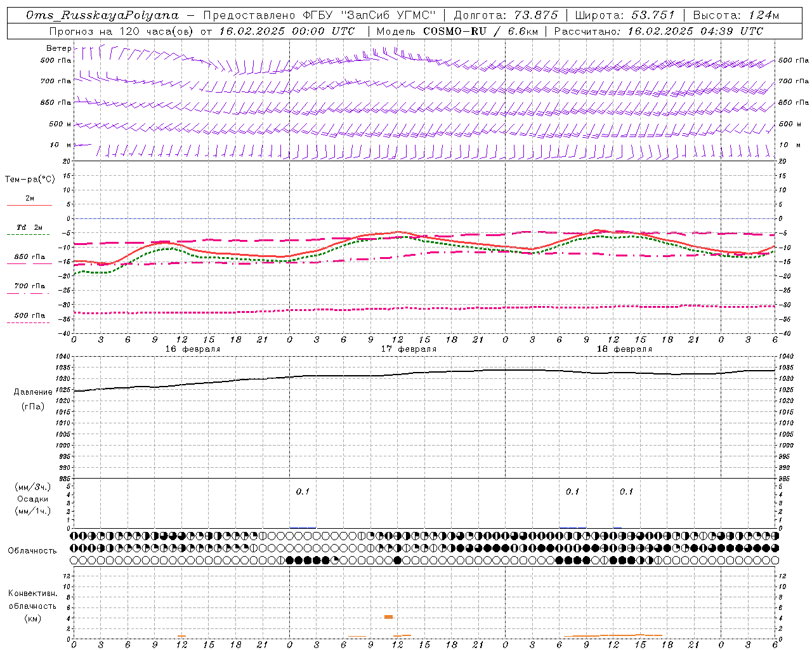Click the '500 гПа' temperature legend entry

tap(29, 315)
